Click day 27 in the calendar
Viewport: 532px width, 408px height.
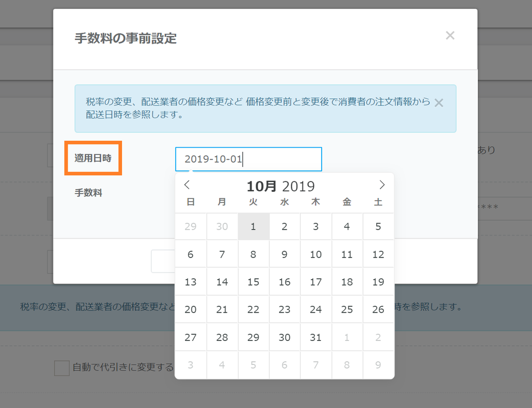click(191, 337)
